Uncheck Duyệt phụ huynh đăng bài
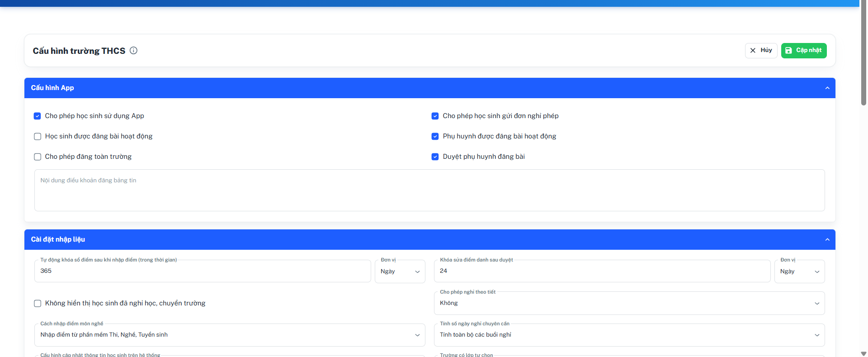The width and height of the screenshot is (868, 357). pyautogui.click(x=435, y=157)
